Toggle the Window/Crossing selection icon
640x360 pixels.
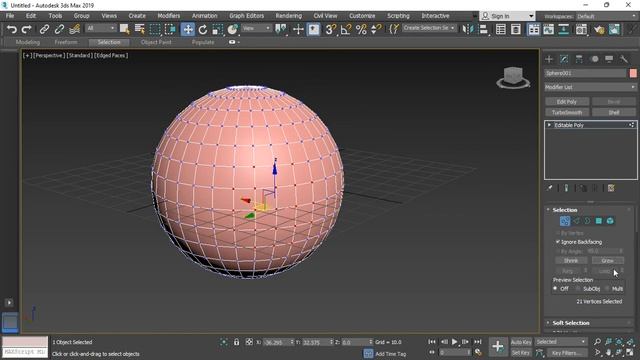(x=170, y=29)
